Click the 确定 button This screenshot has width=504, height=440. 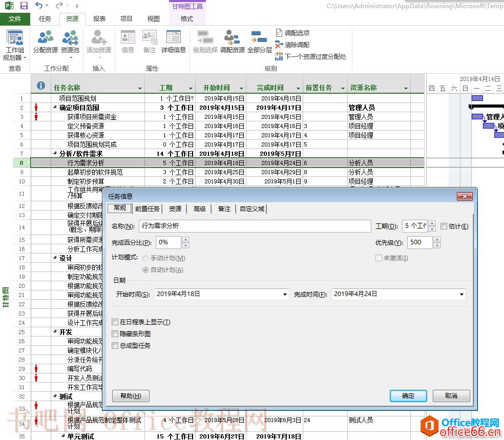408,396
